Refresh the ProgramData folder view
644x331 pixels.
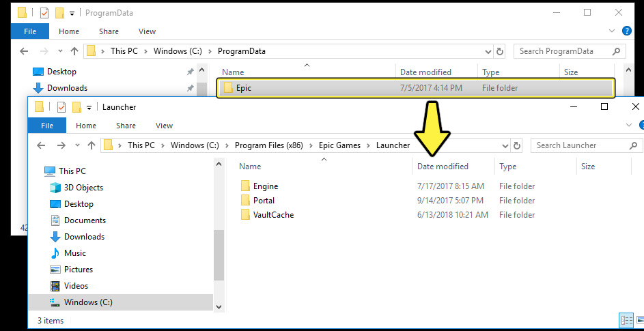500,51
